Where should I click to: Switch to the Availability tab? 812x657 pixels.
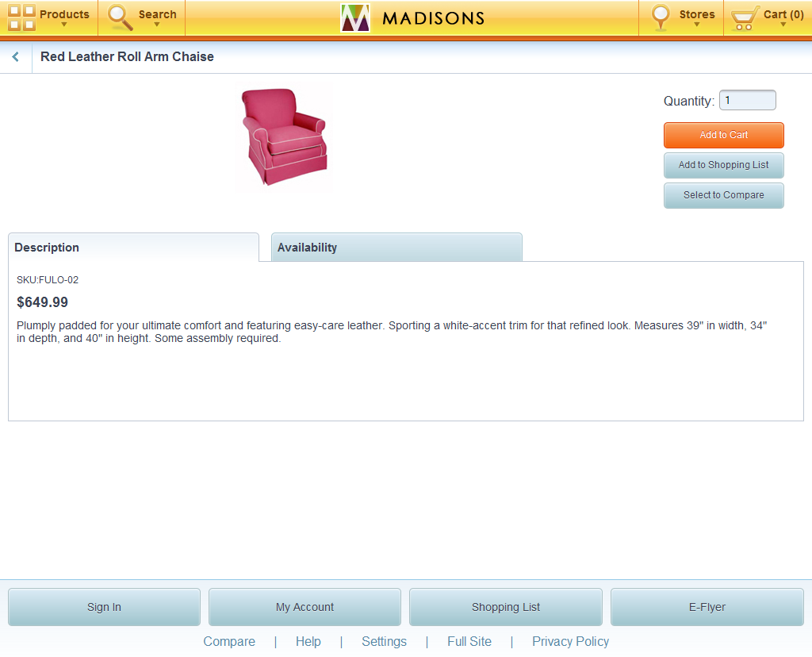(396, 247)
